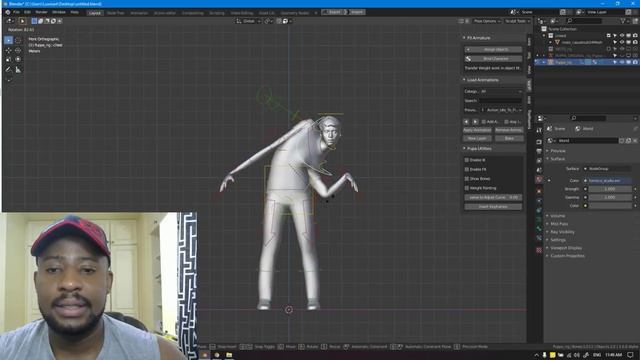Select the Scale tool in toolbar
Screen dimensions: 640x360
pyautogui.click(x=8, y=60)
